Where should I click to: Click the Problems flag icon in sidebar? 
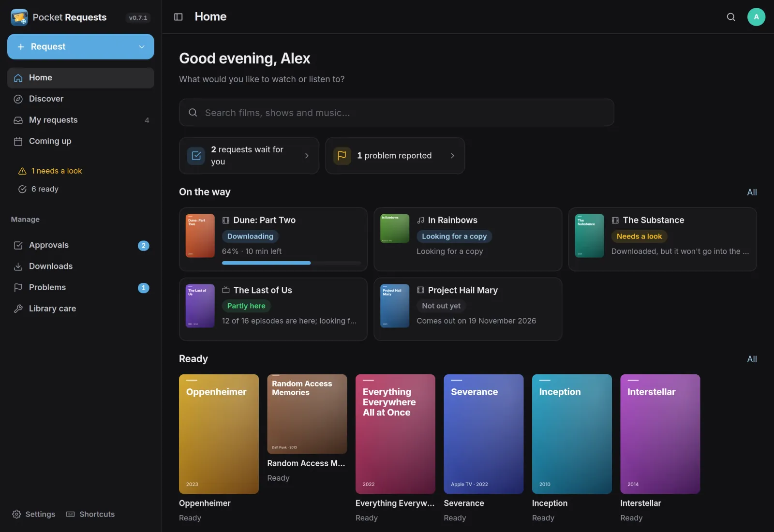click(x=18, y=288)
